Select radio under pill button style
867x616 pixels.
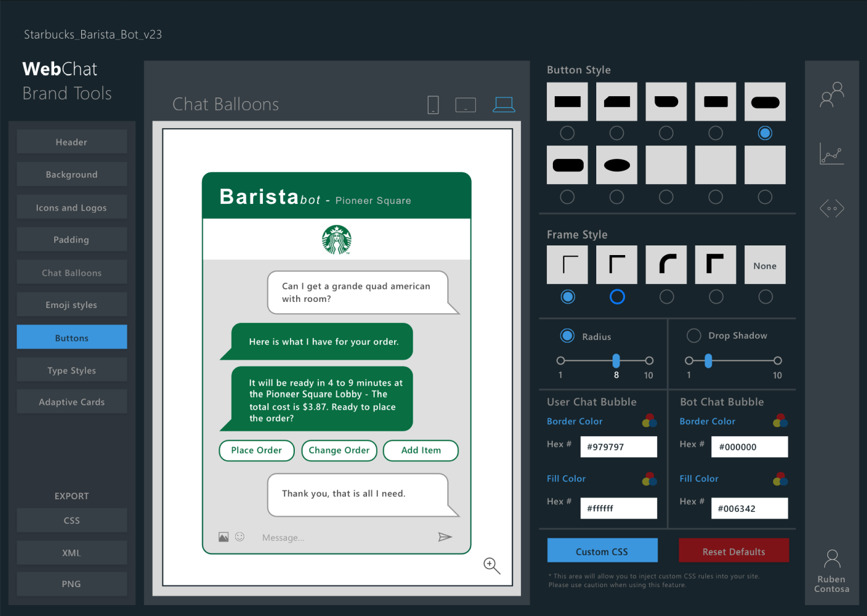(x=765, y=133)
